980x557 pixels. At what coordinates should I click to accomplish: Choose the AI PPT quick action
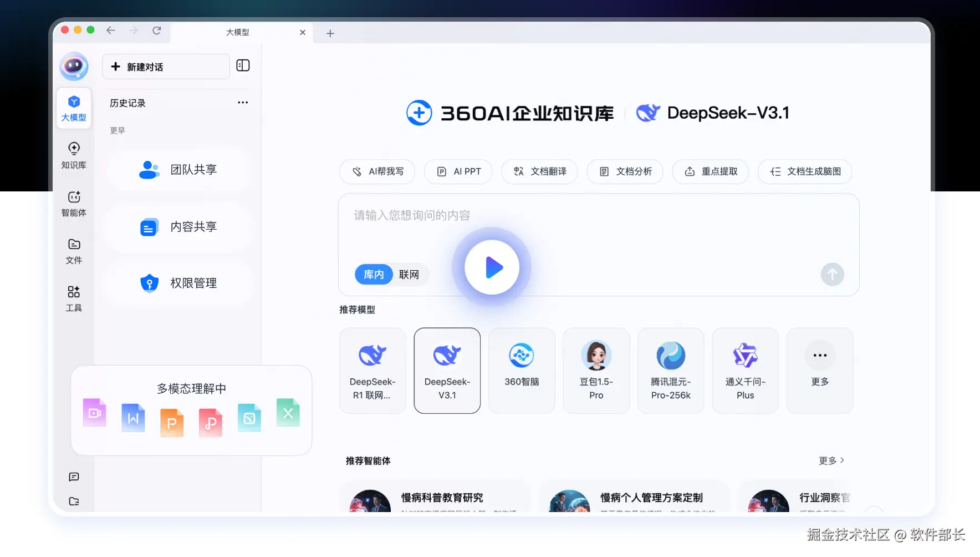[x=459, y=171]
